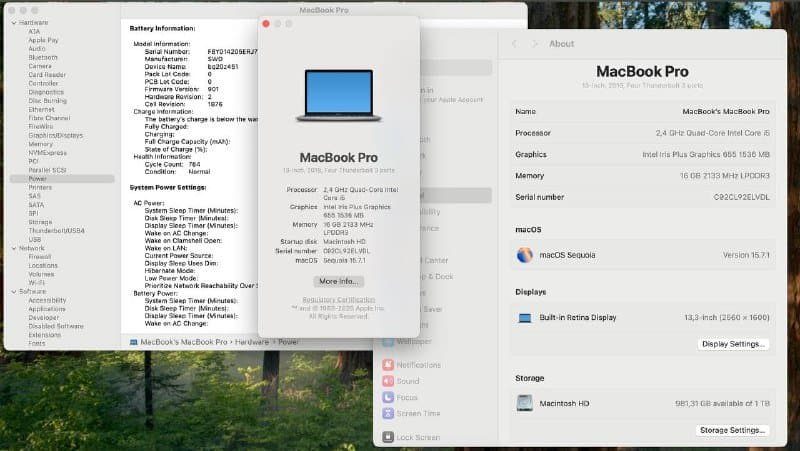Click the computer icon in System Information path bar
Viewport: 800px width, 451px height.
(x=134, y=342)
